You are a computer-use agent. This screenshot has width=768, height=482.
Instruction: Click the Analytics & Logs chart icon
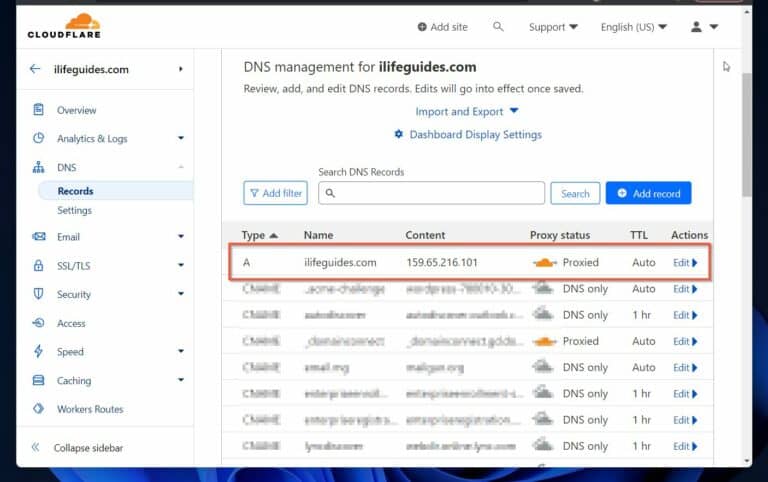coord(38,138)
